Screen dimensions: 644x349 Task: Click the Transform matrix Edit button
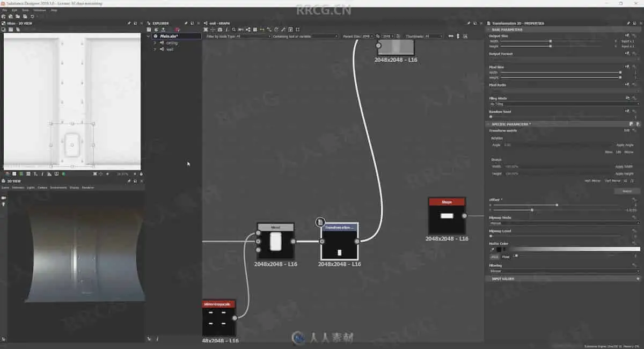click(x=627, y=130)
